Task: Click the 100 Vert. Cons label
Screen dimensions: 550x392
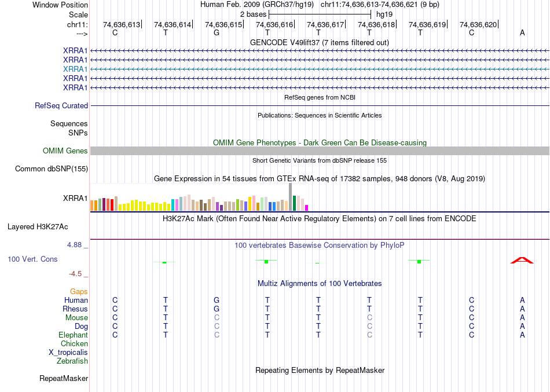Action: pos(32,259)
